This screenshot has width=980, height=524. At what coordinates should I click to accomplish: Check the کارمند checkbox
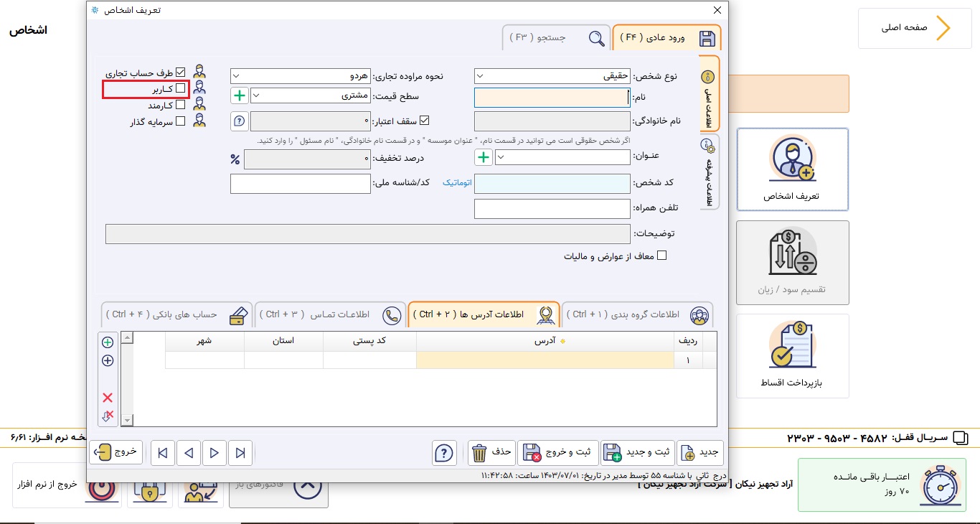coord(180,105)
